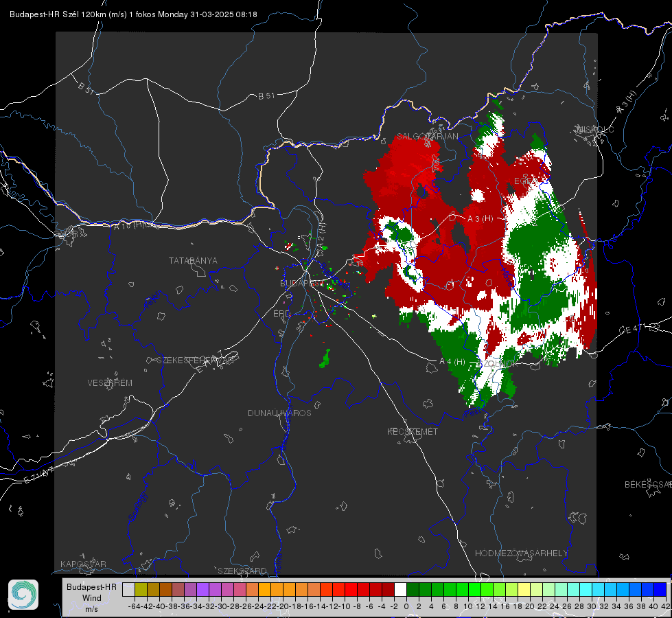The width and height of the screenshot is (672, 618).
Task: Click the 'Somogy' county label
Action: coord(138,507)
